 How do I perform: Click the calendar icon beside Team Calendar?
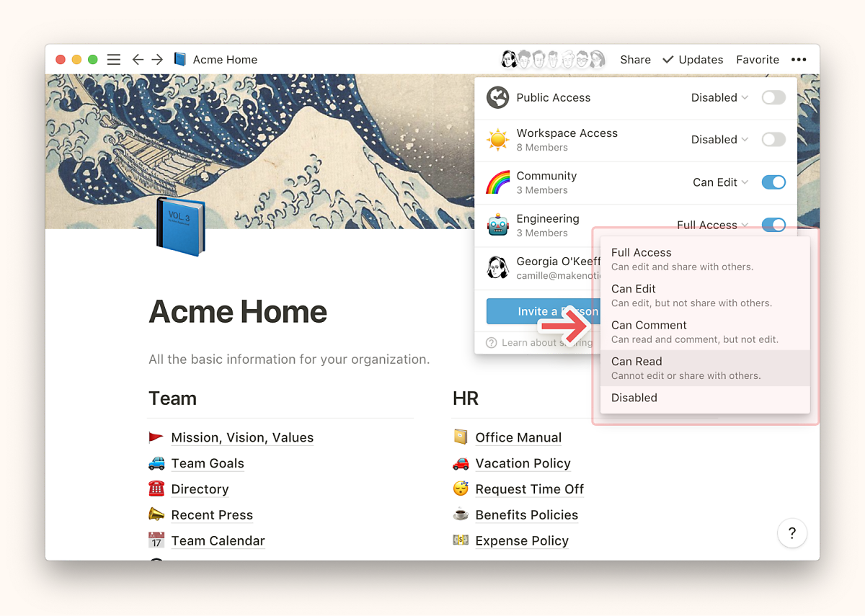click(156, 540)
